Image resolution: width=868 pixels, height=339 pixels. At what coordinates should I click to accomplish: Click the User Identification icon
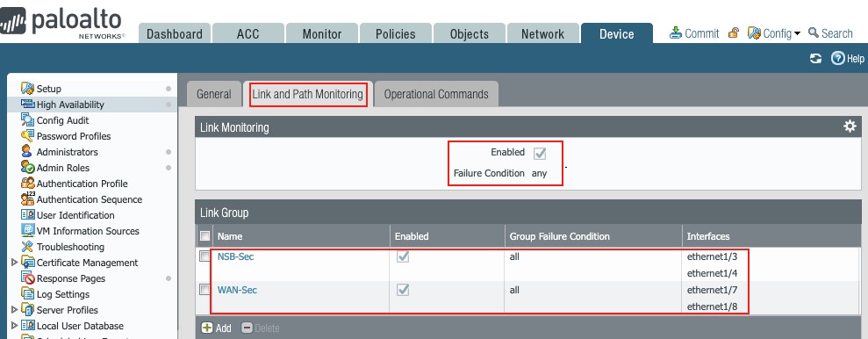coord(27,214)
